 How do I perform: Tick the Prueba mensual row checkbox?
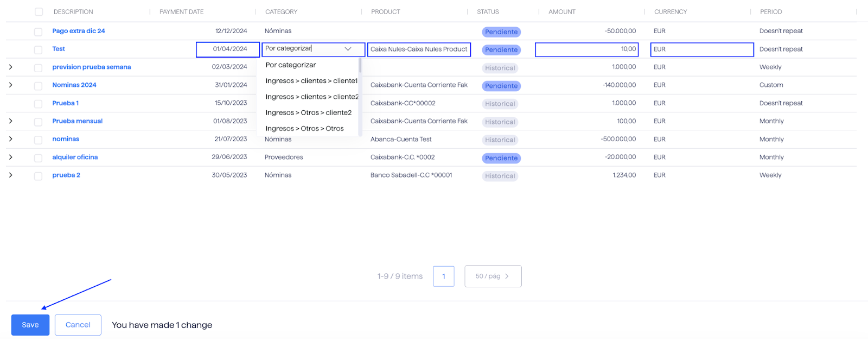pos(38,122)
